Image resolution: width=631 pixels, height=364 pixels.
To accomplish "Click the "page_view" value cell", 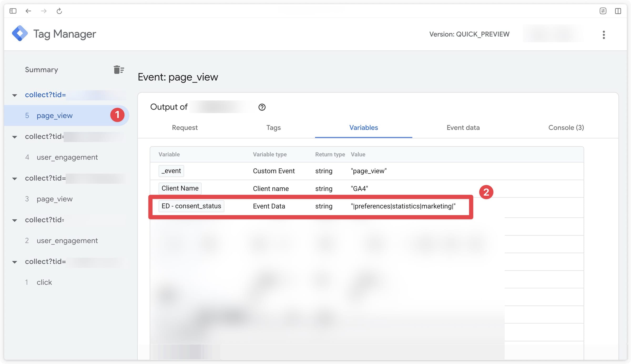I will point(369,171).
